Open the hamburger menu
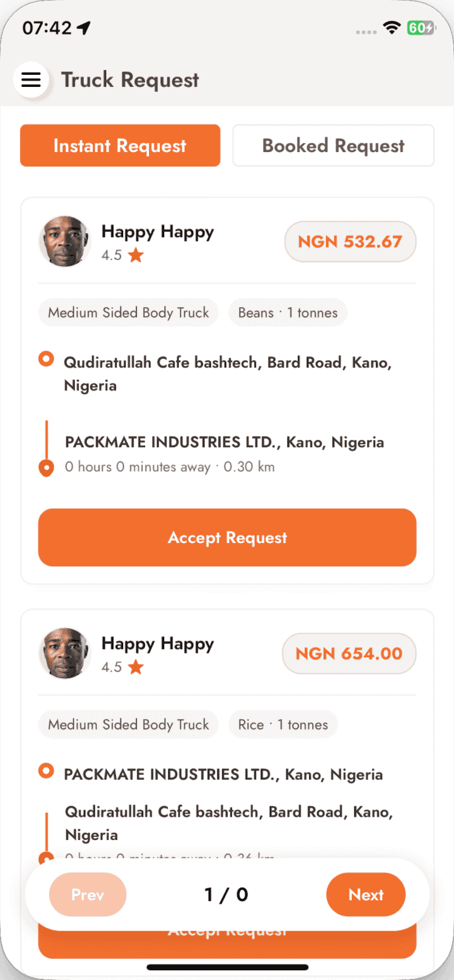The width and height of the screenshot is (454, 980). 31,80
